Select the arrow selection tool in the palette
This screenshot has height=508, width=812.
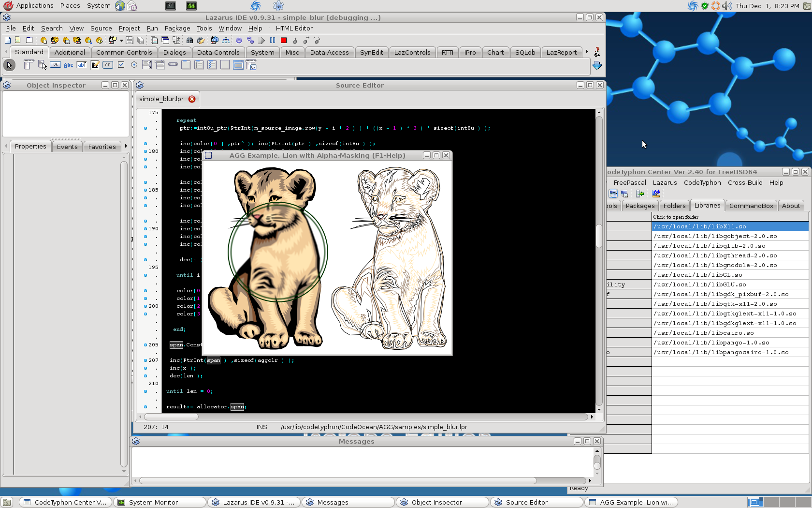[x=9, y=65]
